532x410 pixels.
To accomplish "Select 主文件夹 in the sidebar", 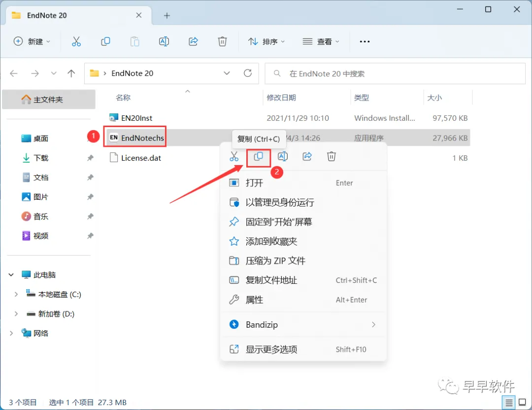I will pos(48,100).
